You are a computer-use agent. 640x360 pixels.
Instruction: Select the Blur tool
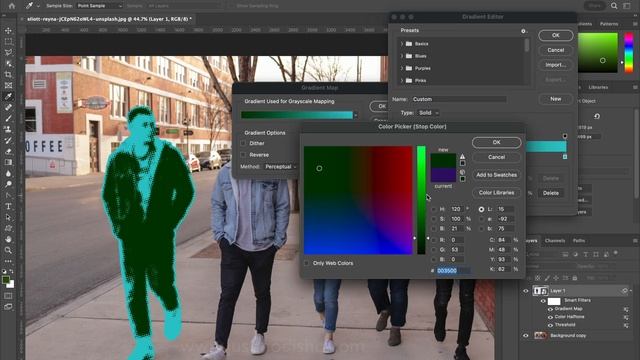[x=8, y=173]
